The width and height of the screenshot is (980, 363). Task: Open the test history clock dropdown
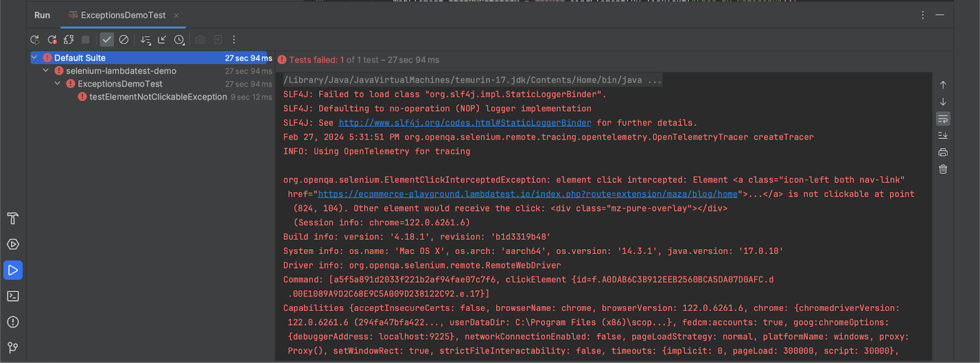tap(179, 40)
